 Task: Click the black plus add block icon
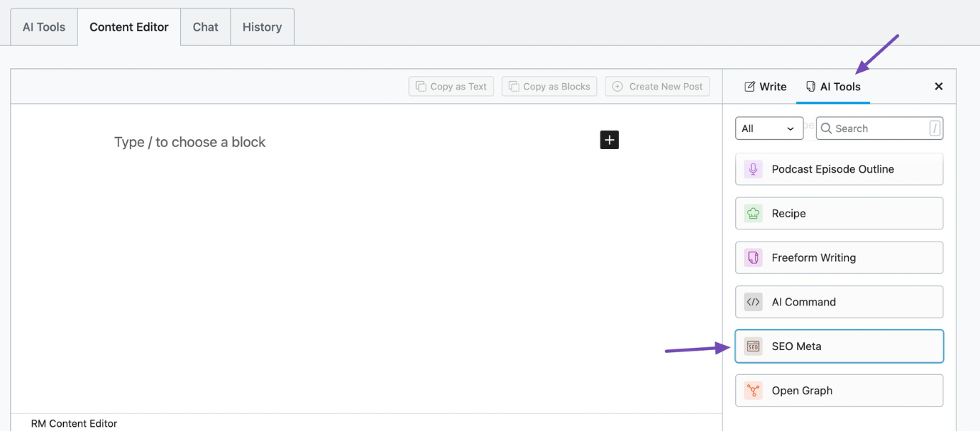(609, 140)
